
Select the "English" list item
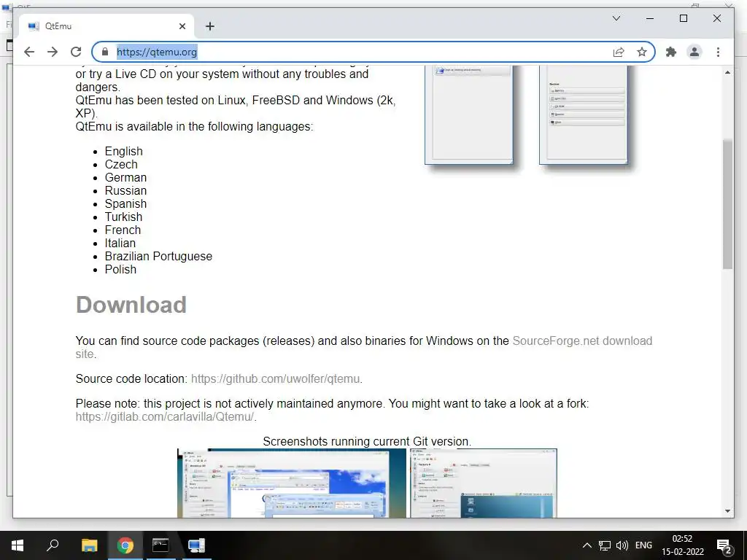point(124,152)
